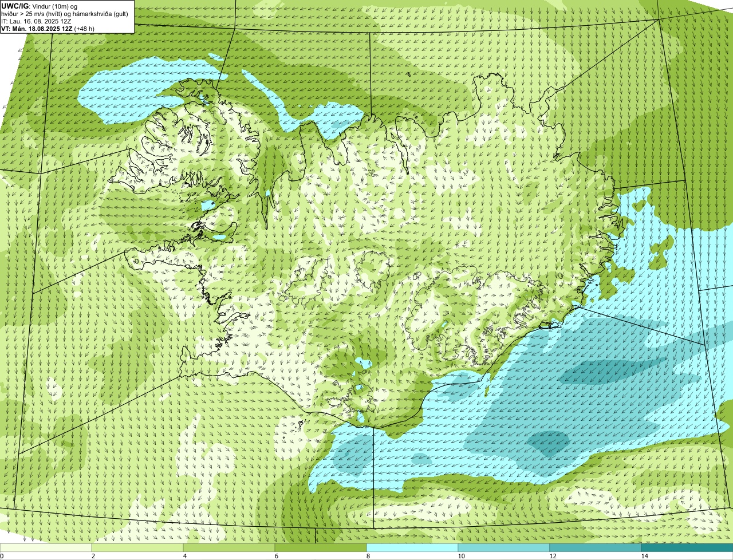Click the initial time 'IT: Lau. 16. 08. 2025 12Z'
Screen dimensions: 733x560
36,21
